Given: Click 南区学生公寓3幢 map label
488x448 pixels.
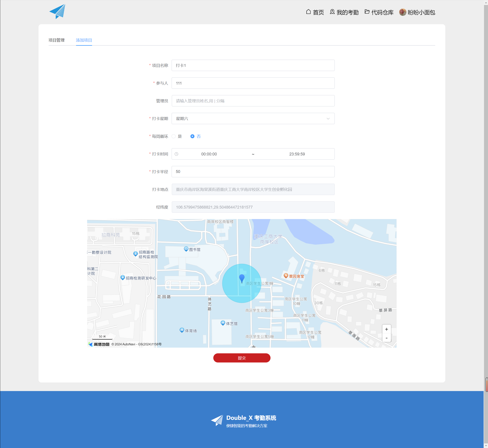Looking at the screenshot, I should tap(259, 310).
